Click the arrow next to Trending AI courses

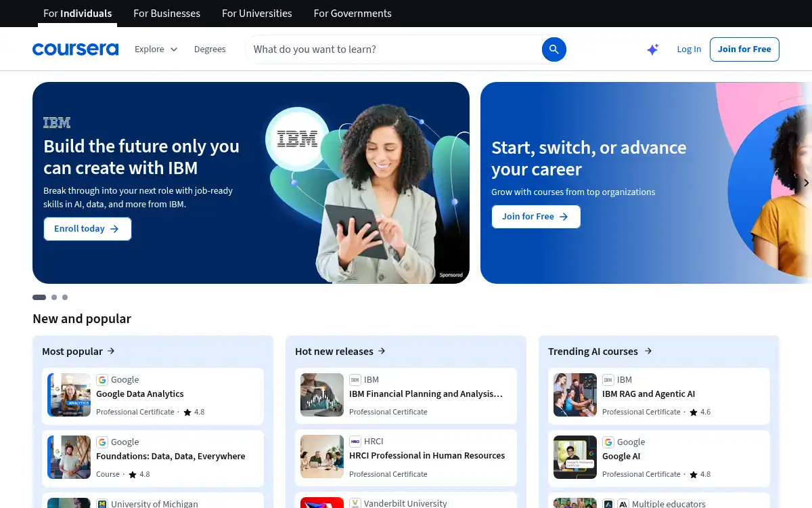648,351
